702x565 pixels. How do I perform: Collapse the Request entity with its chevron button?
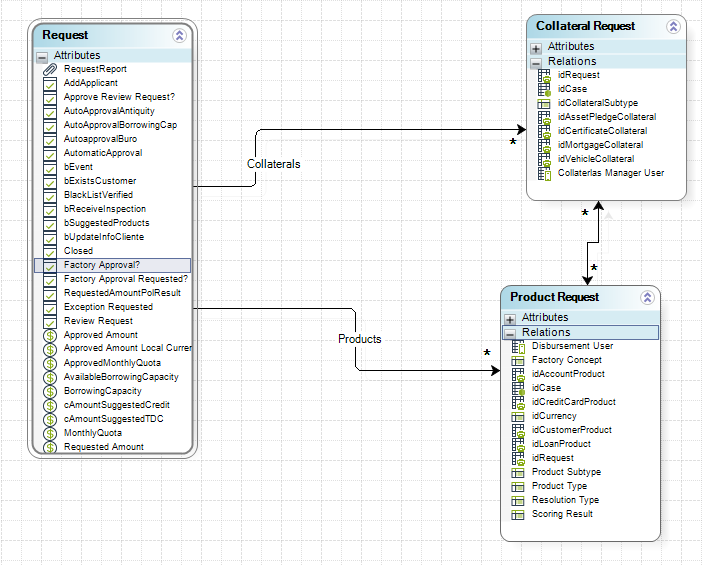point(180,35)
